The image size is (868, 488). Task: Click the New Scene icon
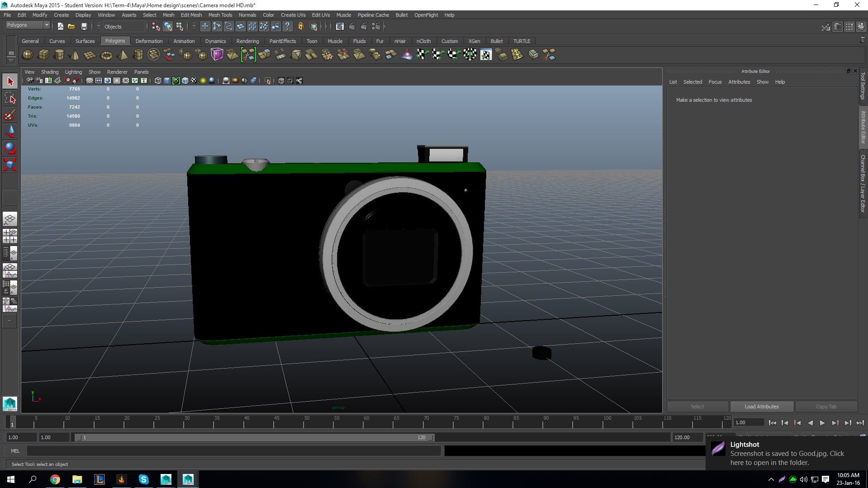[x=60, y=27]
